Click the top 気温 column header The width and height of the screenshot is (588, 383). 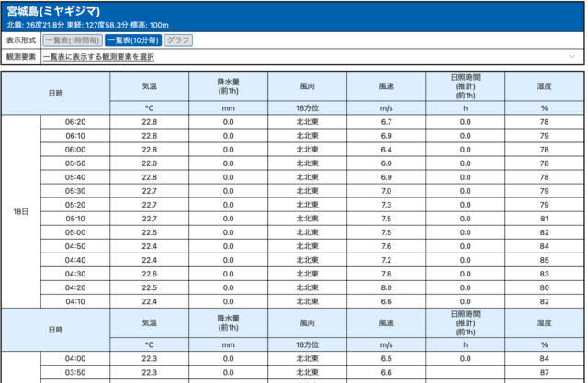tap(149, 86)
